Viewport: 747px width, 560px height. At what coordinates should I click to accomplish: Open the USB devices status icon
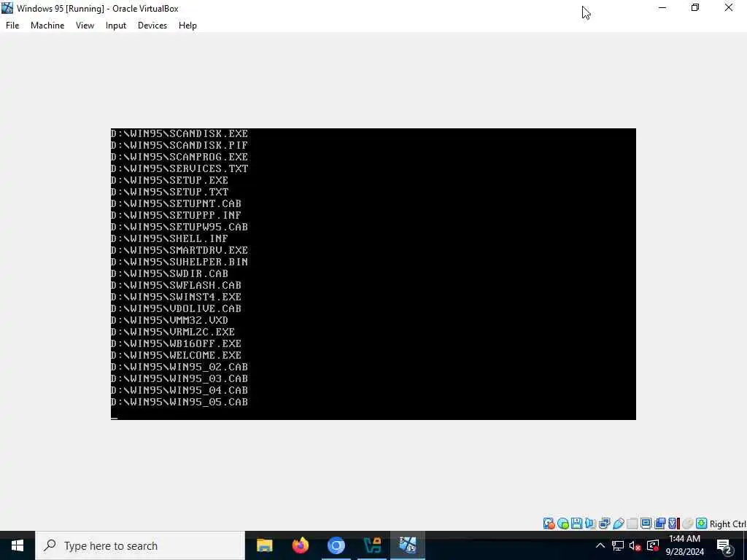point(619,524)
